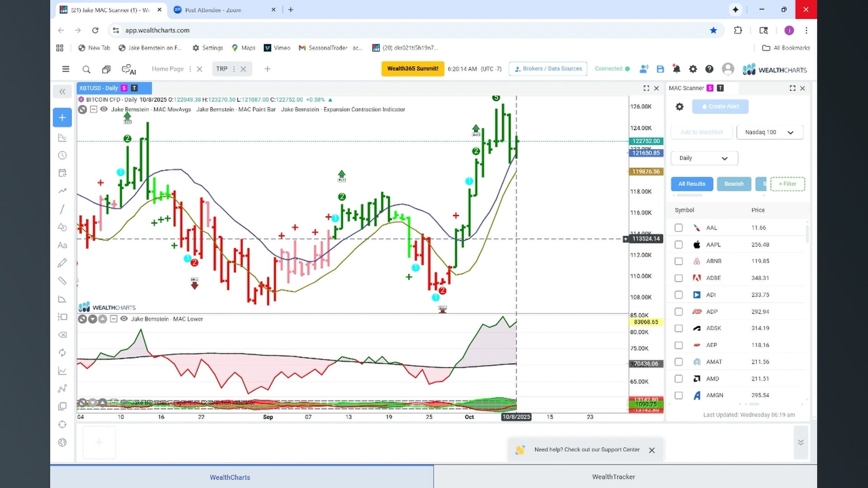
Task: Select the trend line drawing tool
Action: 62,209
